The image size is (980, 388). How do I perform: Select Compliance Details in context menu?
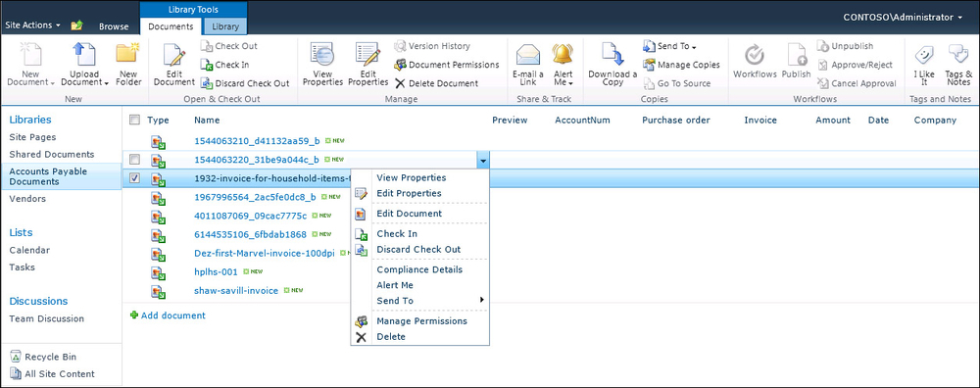[x=419, y=269]
